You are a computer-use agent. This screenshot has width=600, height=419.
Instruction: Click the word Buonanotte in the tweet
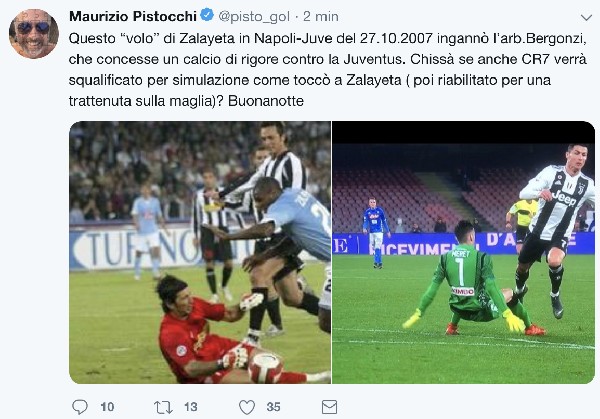[x=266, y=101]
